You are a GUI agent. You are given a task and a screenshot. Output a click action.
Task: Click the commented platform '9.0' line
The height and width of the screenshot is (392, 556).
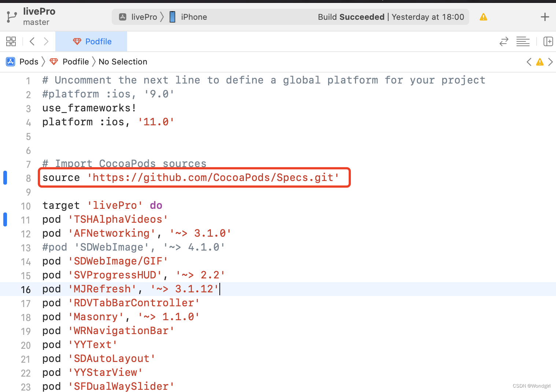(x=108, y=94)
